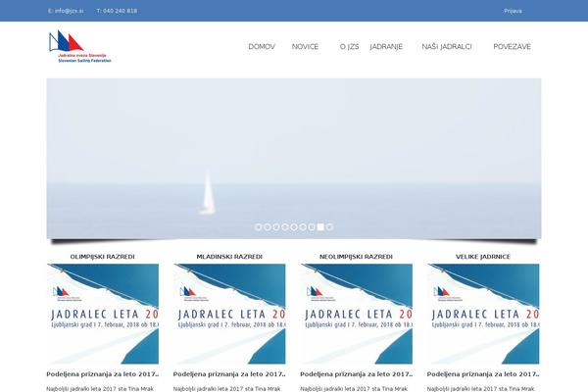
Task: Select the second slider pagination dot
Action: pyautogui.click(x=267, y=227)
